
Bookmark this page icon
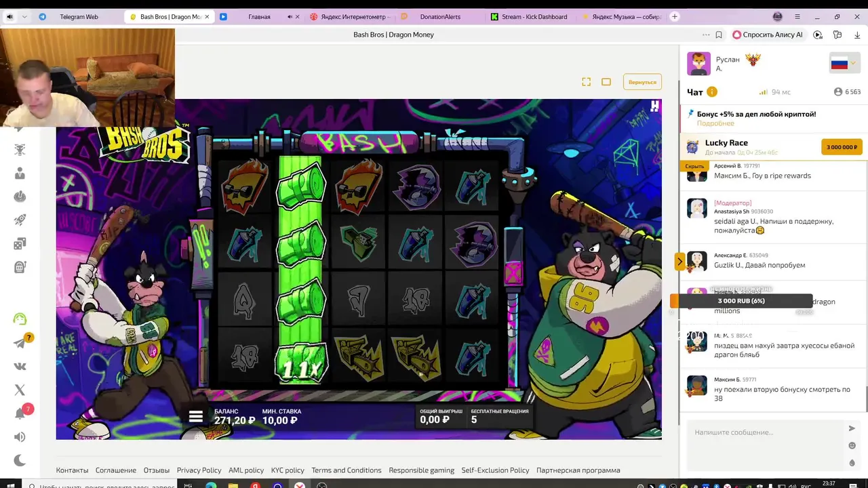pos(718,35)
